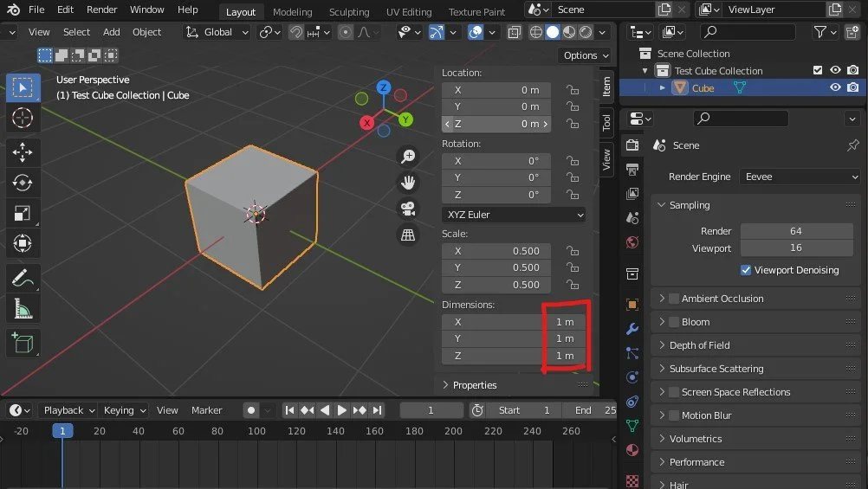Viewport: 868px width, 489px height.
Task: Open the World properties tab icon
Action: click(632, 242)
